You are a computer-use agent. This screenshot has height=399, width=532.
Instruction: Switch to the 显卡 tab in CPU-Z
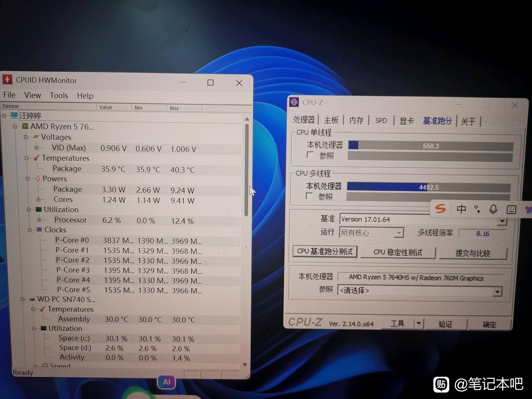pyautogui.click(x=406, y=121)
